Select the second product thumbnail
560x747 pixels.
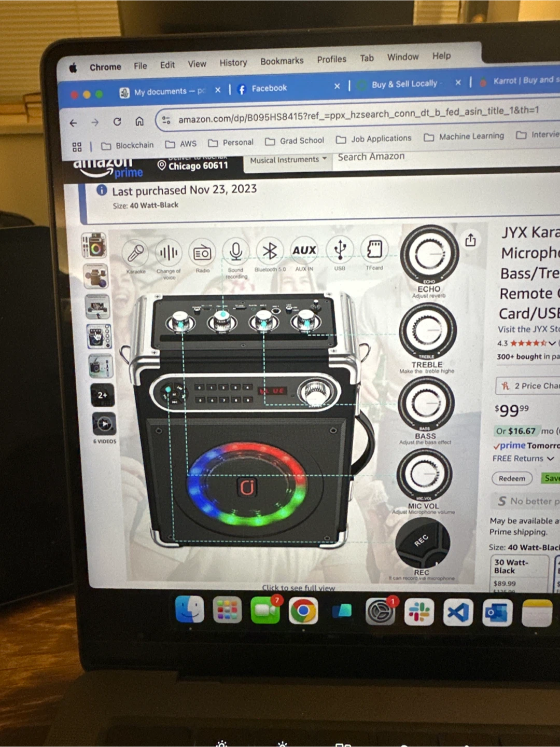(96, 276)
